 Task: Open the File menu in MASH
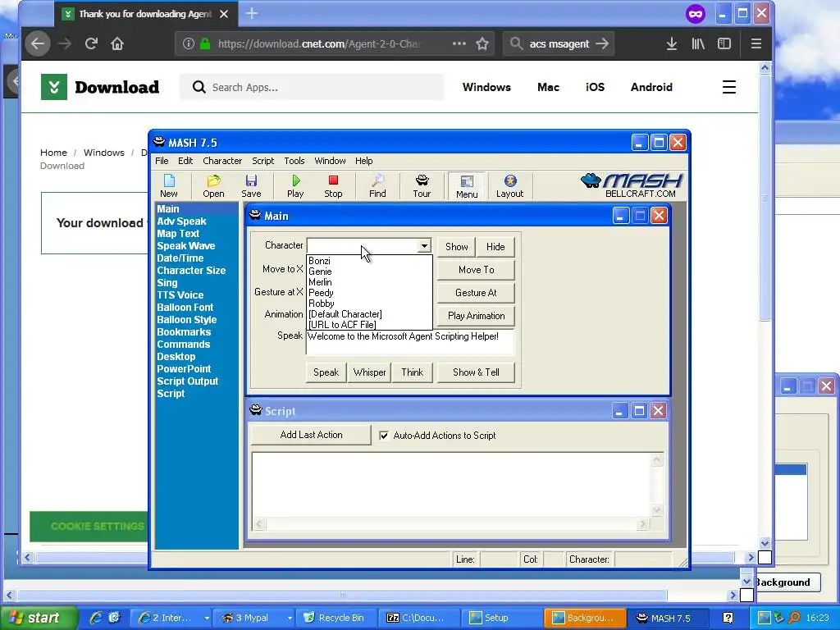[x=162, y=161]
